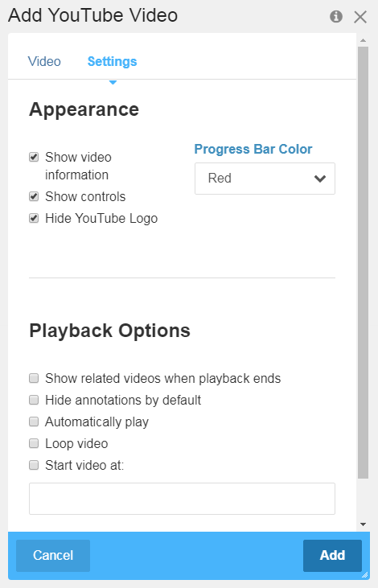
Task: Click the Add button
Action: tap(332, 555)
